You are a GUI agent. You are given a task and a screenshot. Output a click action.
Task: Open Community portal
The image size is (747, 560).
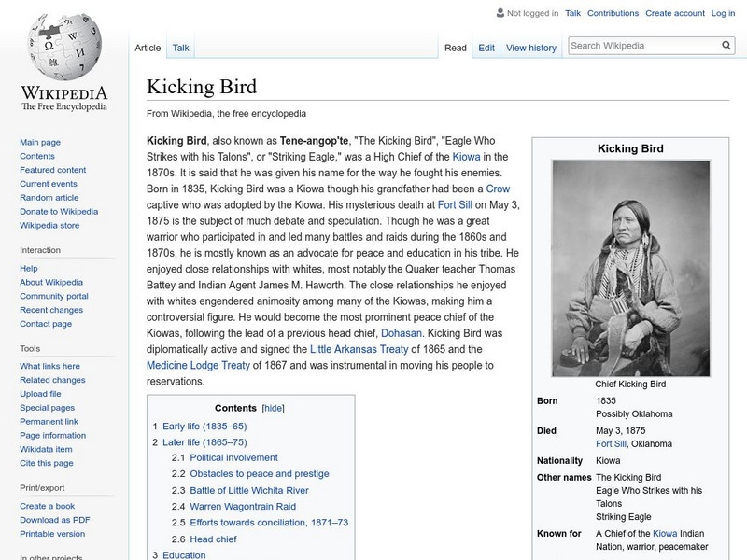(54, 296)
